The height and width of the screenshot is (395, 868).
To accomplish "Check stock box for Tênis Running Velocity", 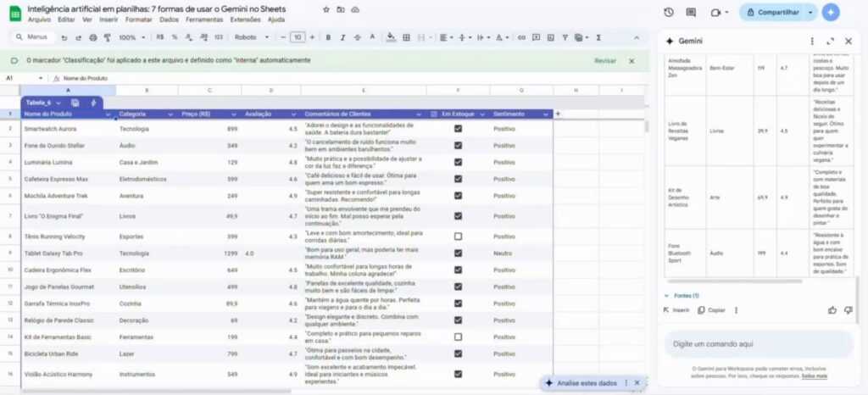I will point(458,236).
